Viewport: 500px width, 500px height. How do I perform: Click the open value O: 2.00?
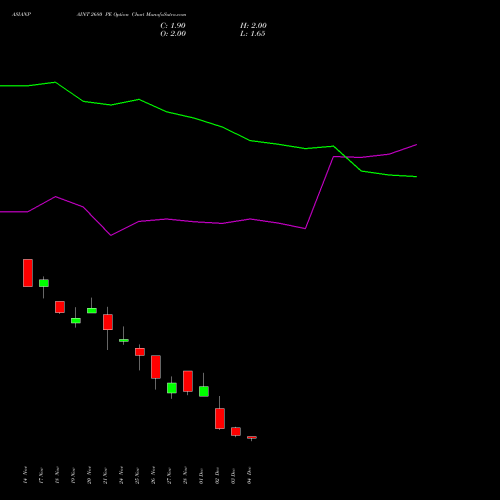click(173, 34)
